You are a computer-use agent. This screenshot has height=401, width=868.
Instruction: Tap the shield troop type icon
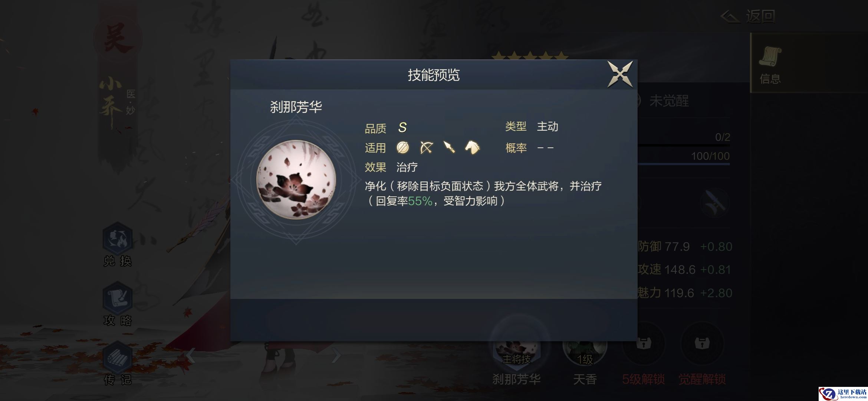click(403, 147)
